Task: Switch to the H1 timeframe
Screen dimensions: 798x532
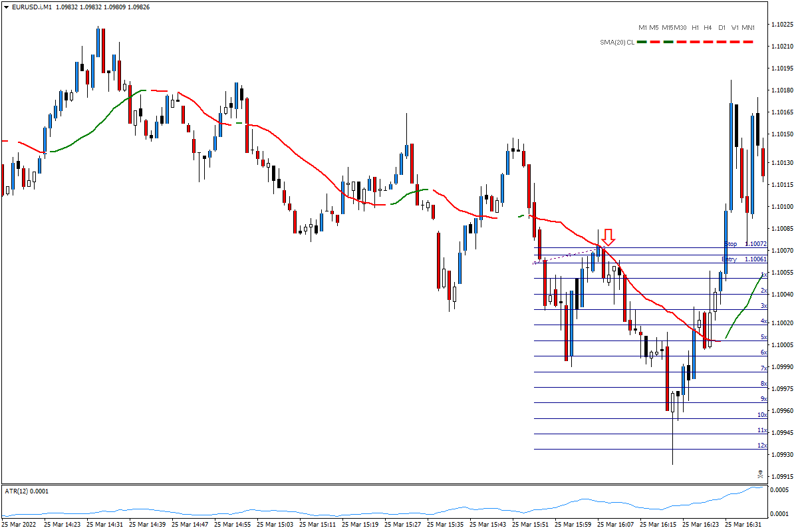Action: pyautogui.click(x=695, y=28)
